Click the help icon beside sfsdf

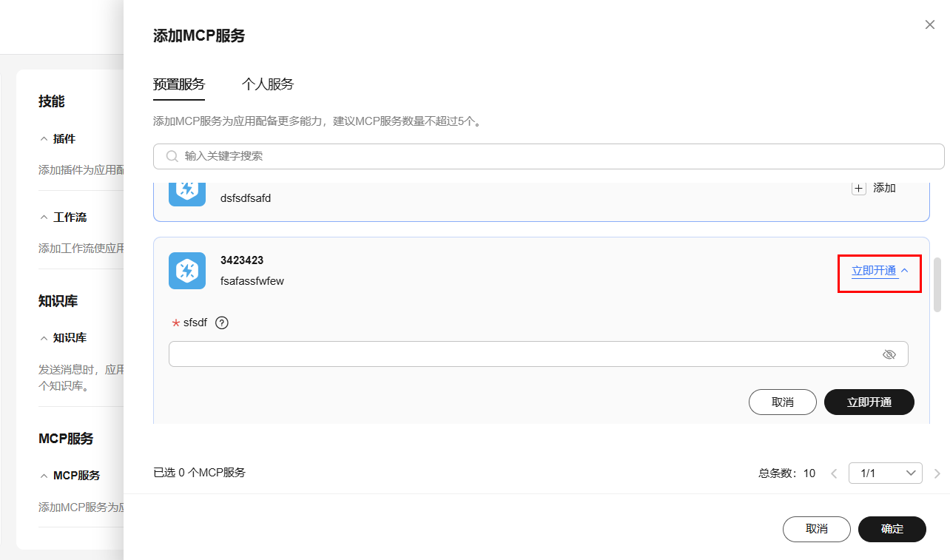tap(221, 323)
